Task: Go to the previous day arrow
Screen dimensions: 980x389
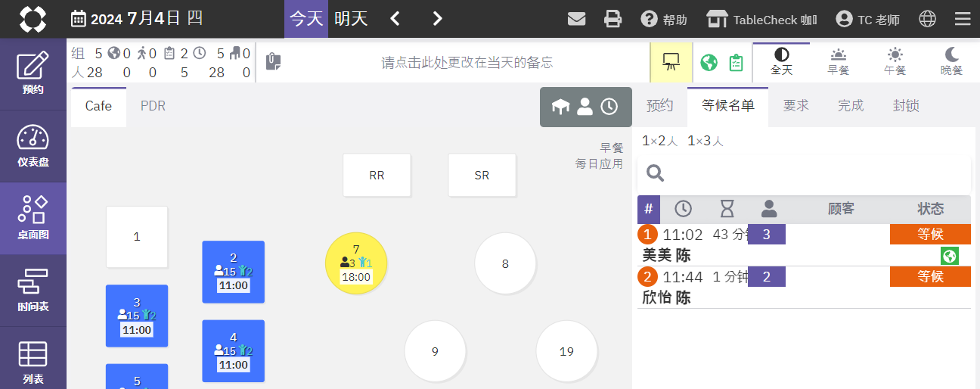Action: 395,19
